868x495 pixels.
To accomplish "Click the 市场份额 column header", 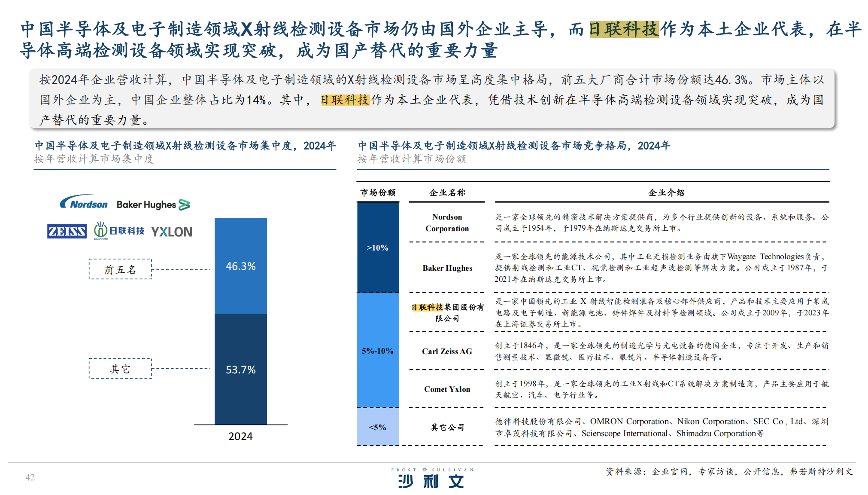I will (378, 192).
